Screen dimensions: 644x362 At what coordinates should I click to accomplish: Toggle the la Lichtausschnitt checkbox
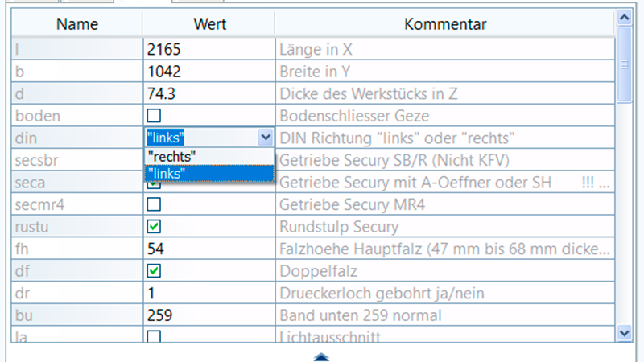[154, 336]
